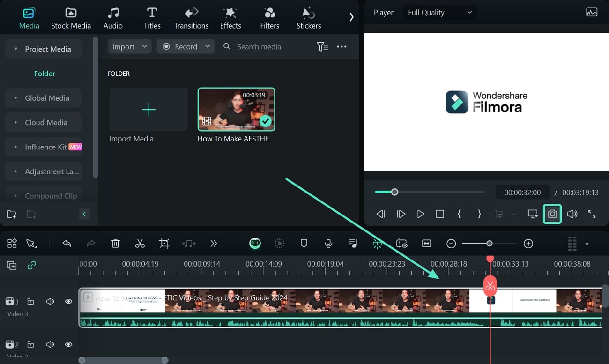The height and width of the screenshot is (364, 609).
Task: Open the Record dropdown
Action: tap(186, 46)
